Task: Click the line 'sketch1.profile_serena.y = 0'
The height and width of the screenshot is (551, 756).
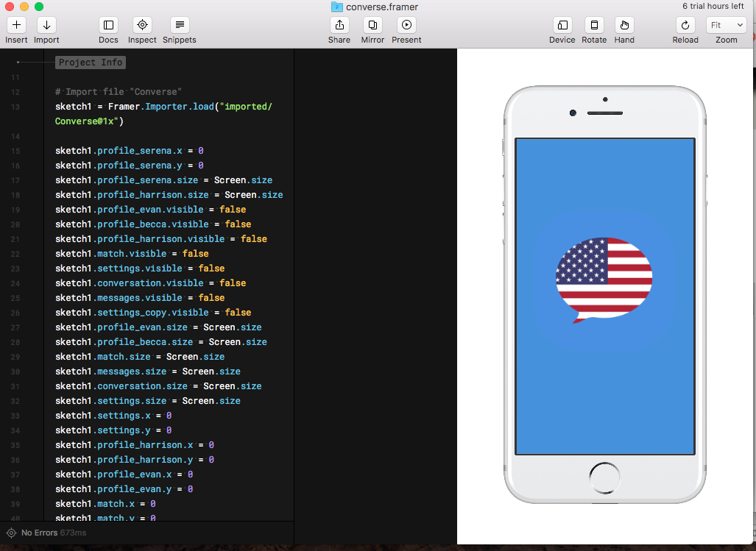Action: 130,166
